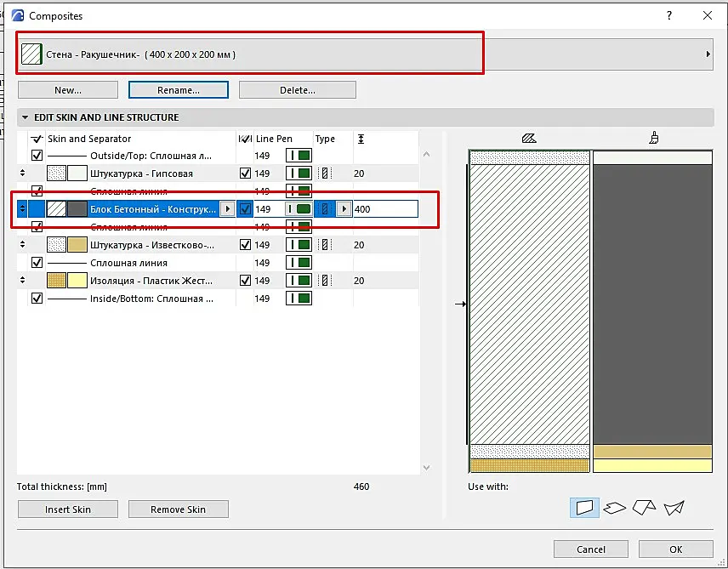
Task: Click yellow surface swatch of Изоляция - Пластик
Action: [77, 281]
